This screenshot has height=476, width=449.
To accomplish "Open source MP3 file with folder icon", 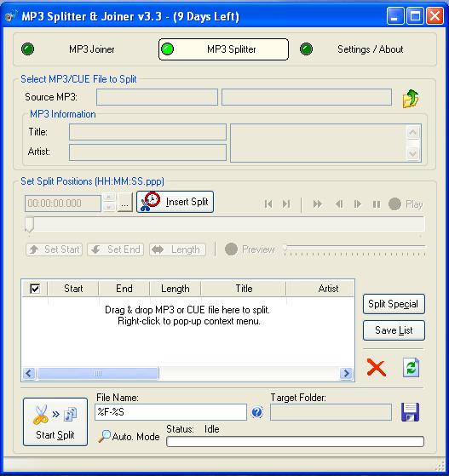I will pos(411,99).
